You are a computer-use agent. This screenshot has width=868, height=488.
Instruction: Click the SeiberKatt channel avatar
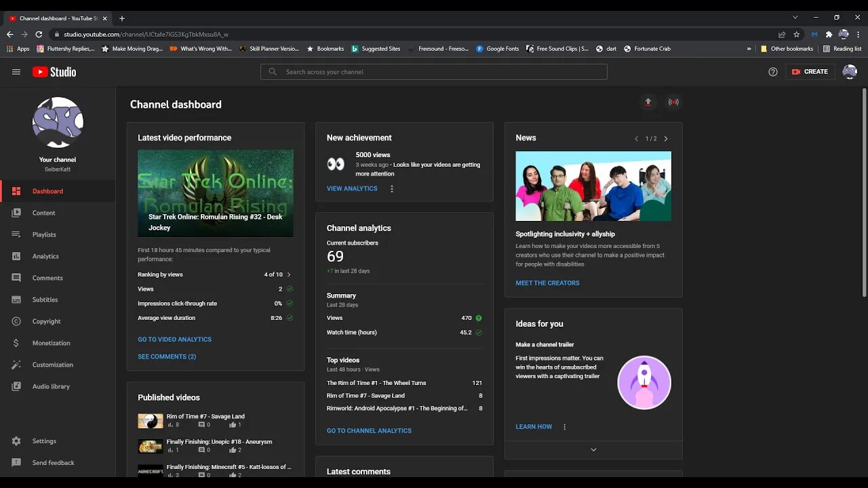[58, 123]
